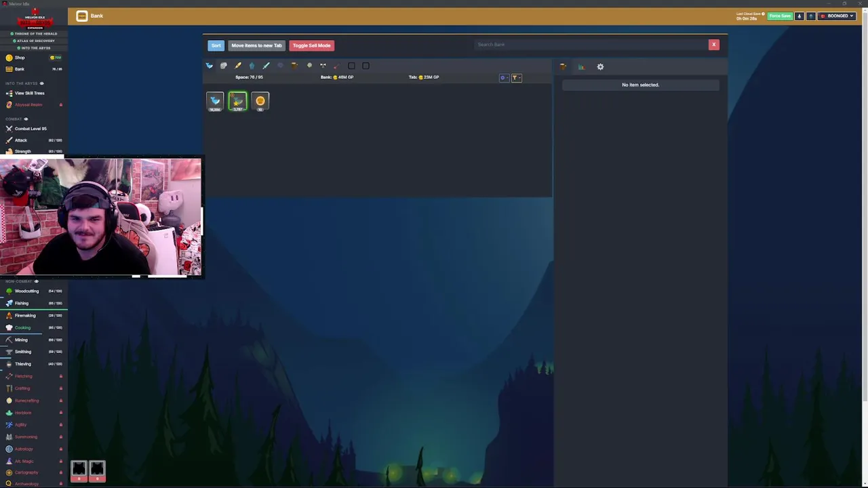Select the locked Agility skill
Screen dimensions: 868x488
click(33, 425)
